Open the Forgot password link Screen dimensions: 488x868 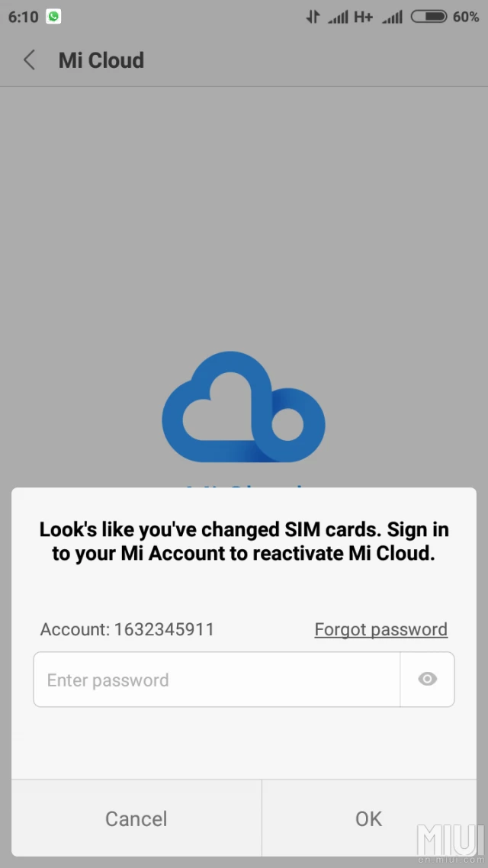[380, 629]
